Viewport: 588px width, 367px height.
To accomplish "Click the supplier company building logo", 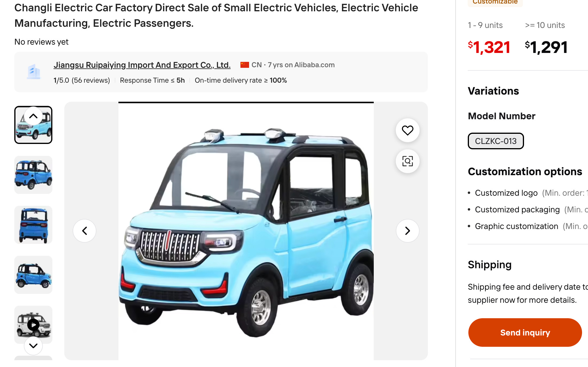I will pos(34,72).
